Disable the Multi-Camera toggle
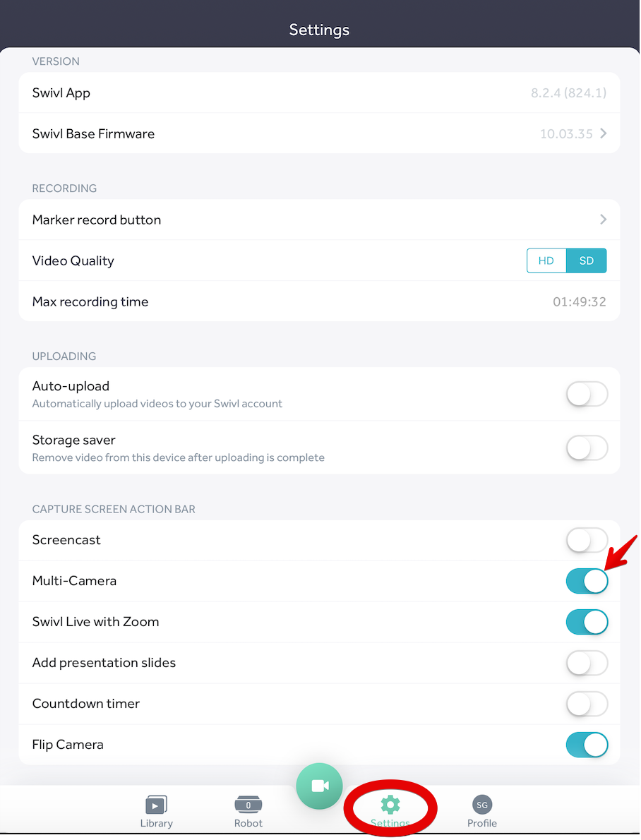 (x=587, y=581)
